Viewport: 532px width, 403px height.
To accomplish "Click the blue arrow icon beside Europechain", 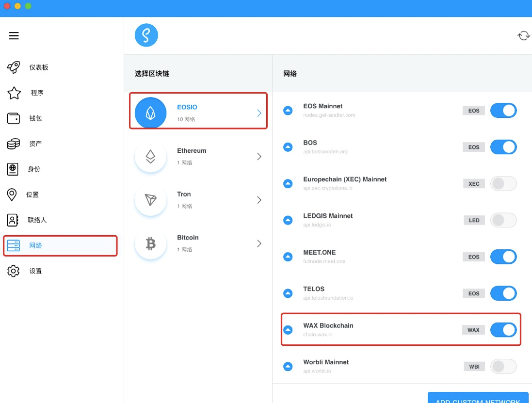I will click(x=288, y=183).
